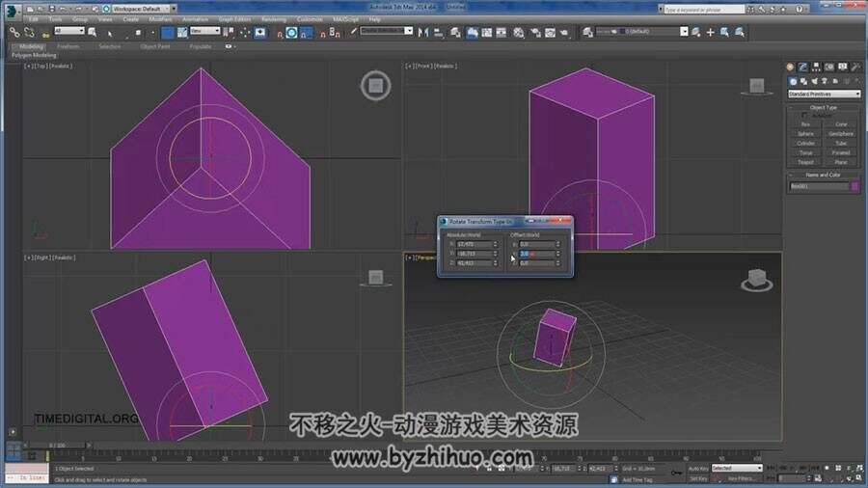The width and height of the screenshot is (868, 488).
Task: Click the Box primitive button
Action: click(805, 124)
